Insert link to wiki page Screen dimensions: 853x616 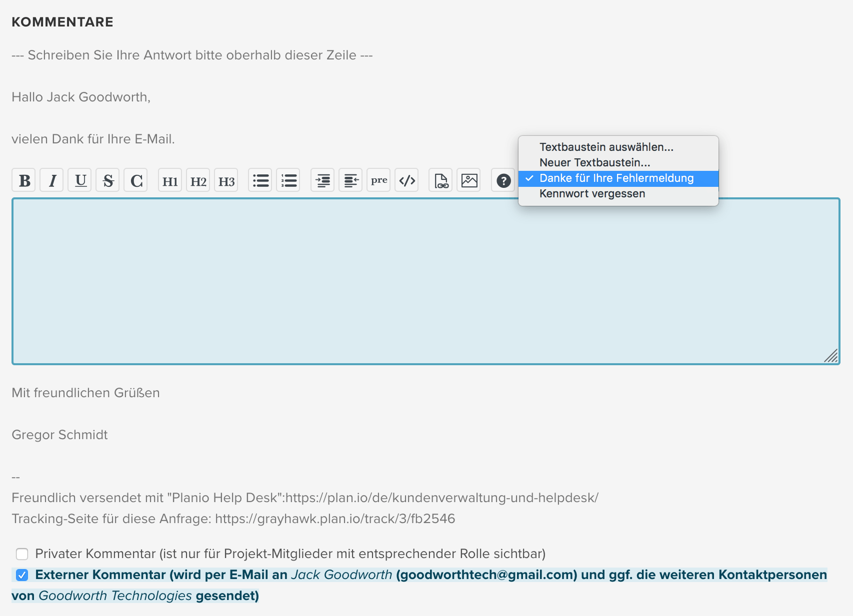pyautogui.click(x=441, y=180)
